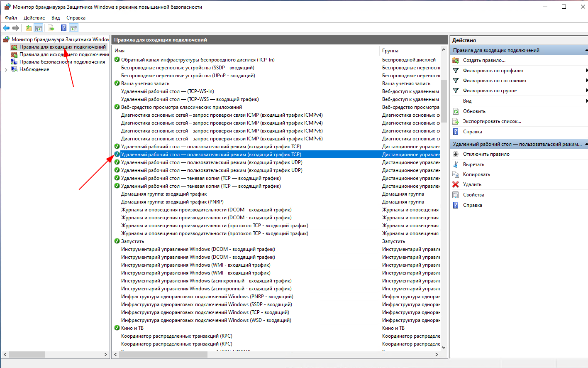Toggle console tree visibility toolbar button
This screenshot has height=368, width=588.
(x=39, y=28)
